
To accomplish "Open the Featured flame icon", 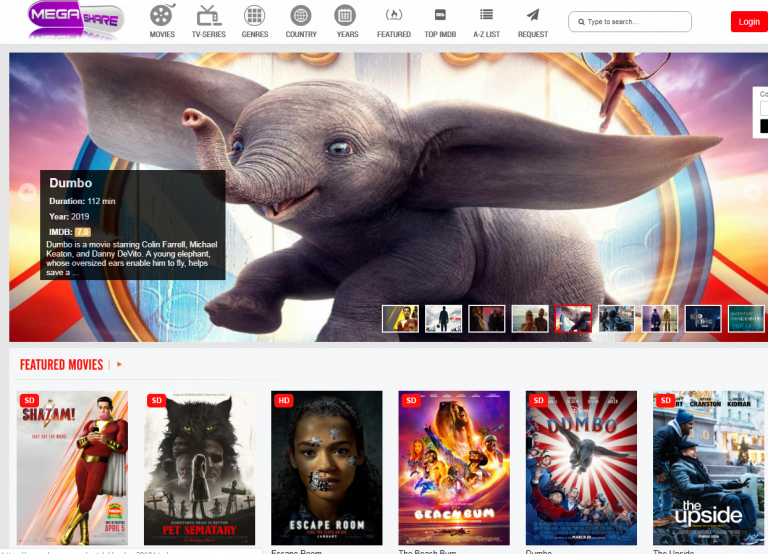I will point(394,15).
